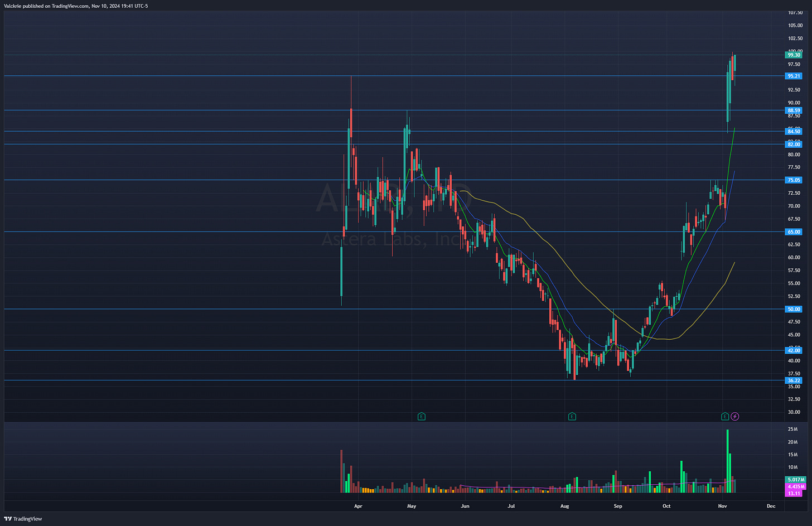The width and height of the screenshot is (812, 526).
Task: Click the Sep label on time axis
Action: pos(618,506)
